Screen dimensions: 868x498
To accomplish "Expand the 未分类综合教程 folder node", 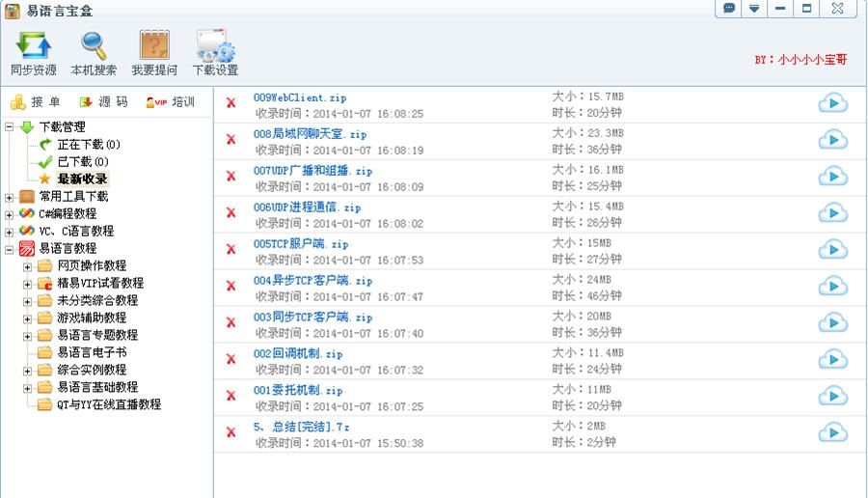I will [27, 301].
